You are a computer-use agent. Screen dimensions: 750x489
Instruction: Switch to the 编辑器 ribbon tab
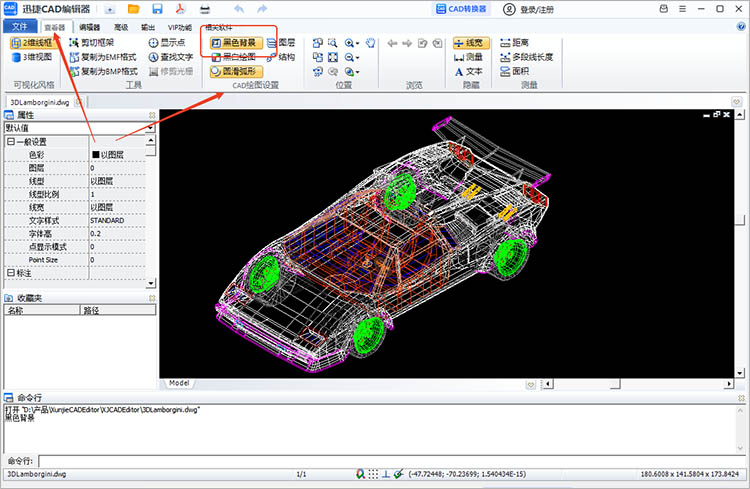point(89,27)
